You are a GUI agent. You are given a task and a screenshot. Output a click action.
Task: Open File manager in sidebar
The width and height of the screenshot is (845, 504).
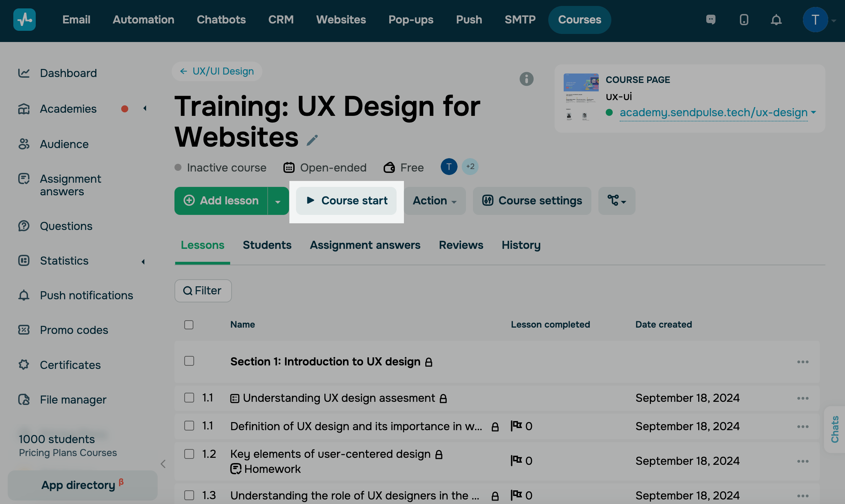[x=73, y=399]
